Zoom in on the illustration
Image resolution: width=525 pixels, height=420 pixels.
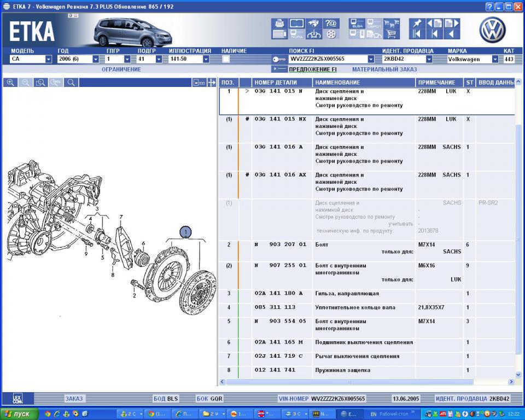point(10,83)
